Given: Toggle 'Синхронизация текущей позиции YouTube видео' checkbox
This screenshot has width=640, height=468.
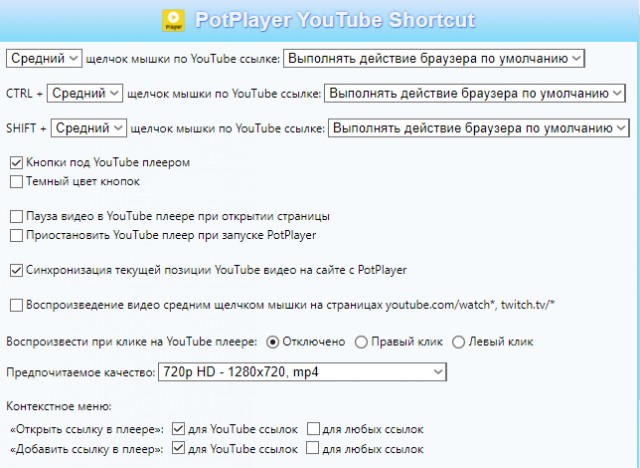Looking at the screenshot, I should pyautogui.click(x=16, y=271).
